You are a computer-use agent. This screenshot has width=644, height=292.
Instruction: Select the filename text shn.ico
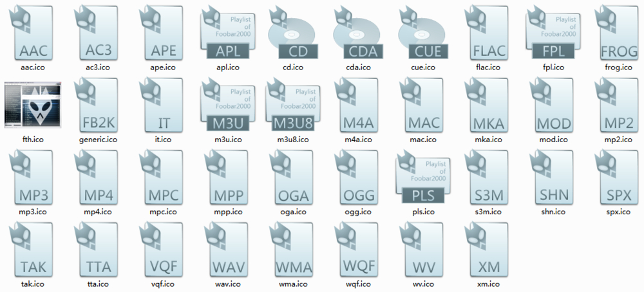pyautogui.click(x=554, y=212)
